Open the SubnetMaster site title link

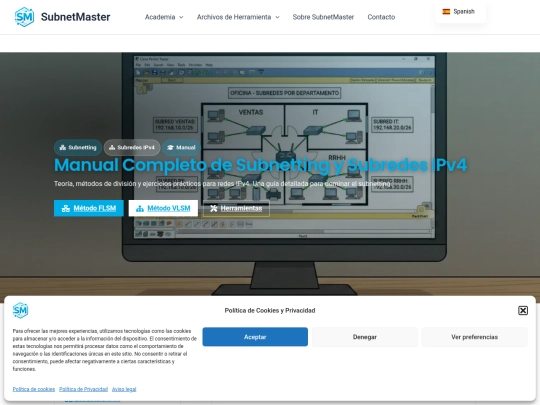click(75, 17)
